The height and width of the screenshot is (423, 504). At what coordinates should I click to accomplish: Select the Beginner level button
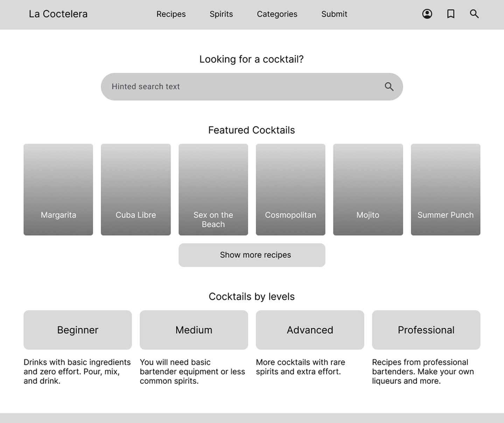[78, 330]
